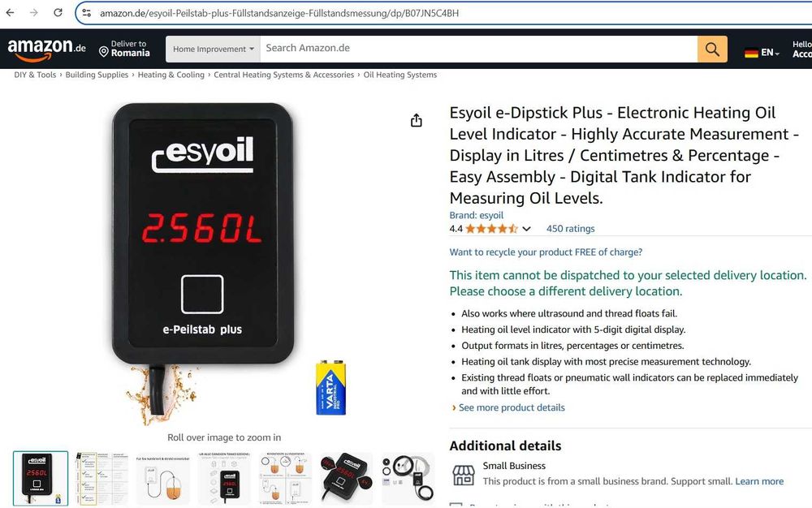Click Brand: esyoil link

[x=477, y=215]
